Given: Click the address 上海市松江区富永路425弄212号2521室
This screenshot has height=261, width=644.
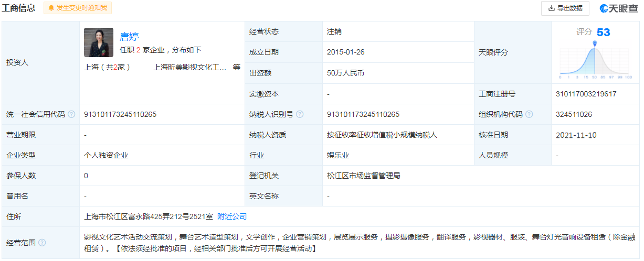Looking at the screenshot, I should click(148, 216).
